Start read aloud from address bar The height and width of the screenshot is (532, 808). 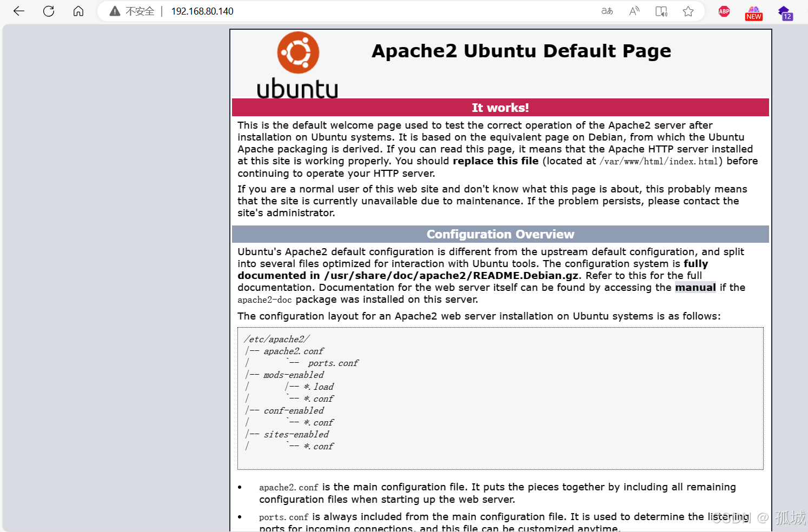coord(634,11)
